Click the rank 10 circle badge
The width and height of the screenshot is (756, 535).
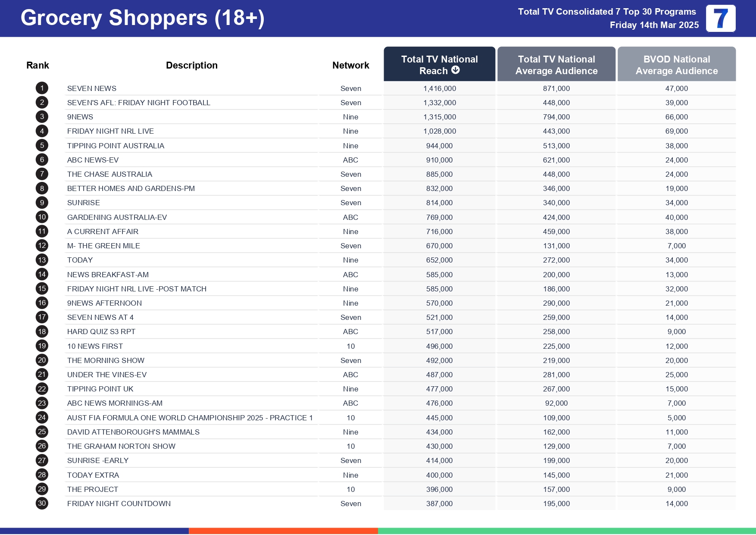pyautogui.click(x=42, y=217)
